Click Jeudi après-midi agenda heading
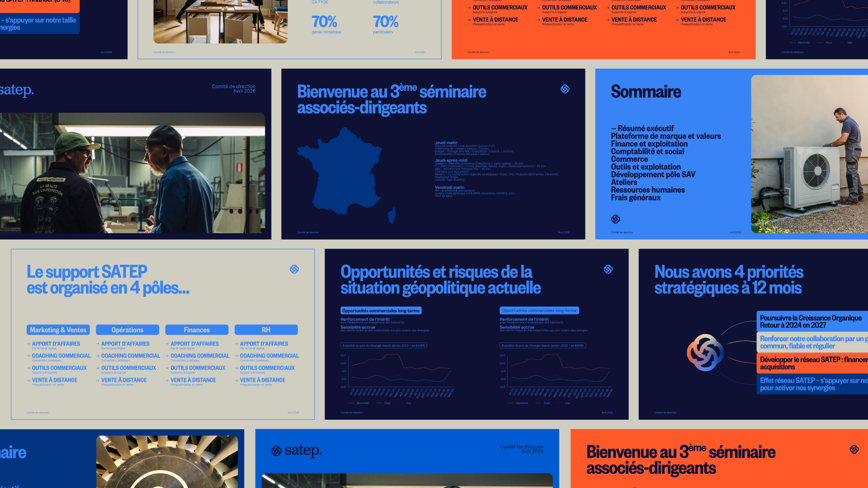Image resolution: width=868 pixels, height=488 pixels. pyautogui.click(x=451, y=160)
